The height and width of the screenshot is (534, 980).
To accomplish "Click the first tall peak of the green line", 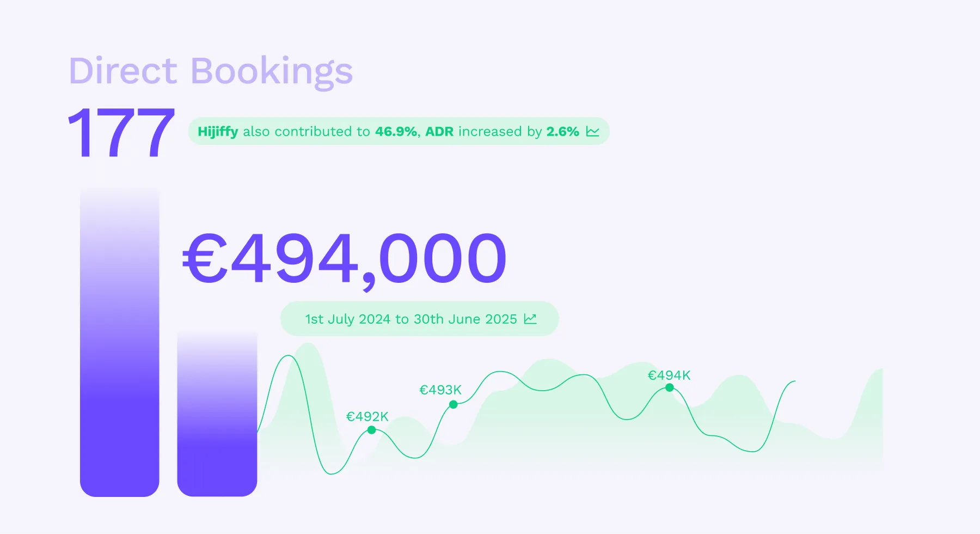I will (289, 356).
